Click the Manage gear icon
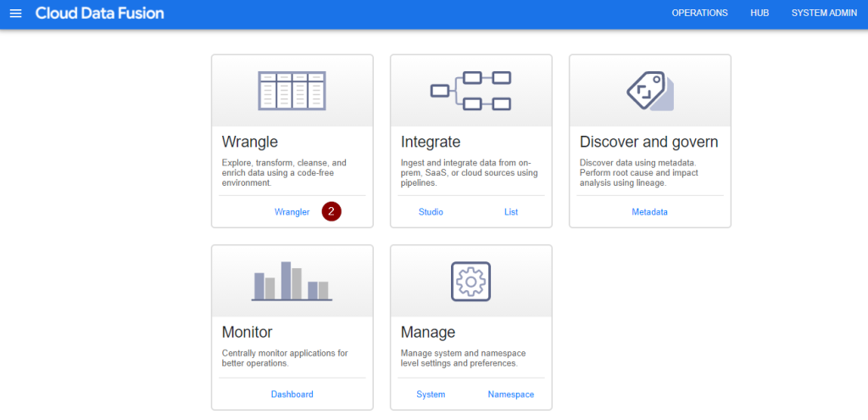Image resolution: width=868 pixels, height=420 pixels. 470,281
